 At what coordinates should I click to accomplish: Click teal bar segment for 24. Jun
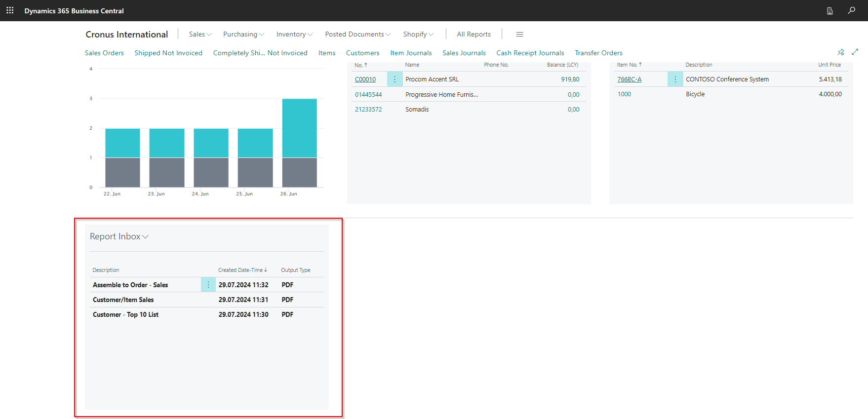coord(211,143)
